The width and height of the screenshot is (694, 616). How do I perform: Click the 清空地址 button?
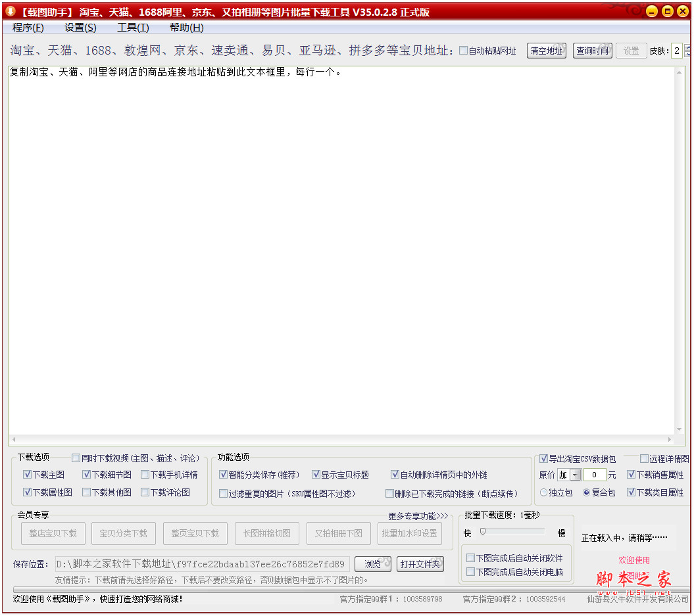click(546, 50)
